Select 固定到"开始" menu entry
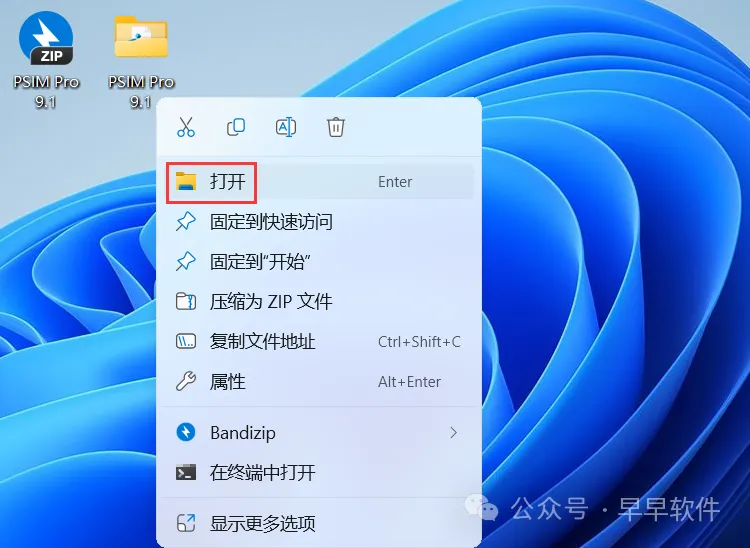 [x=319, y=262]
